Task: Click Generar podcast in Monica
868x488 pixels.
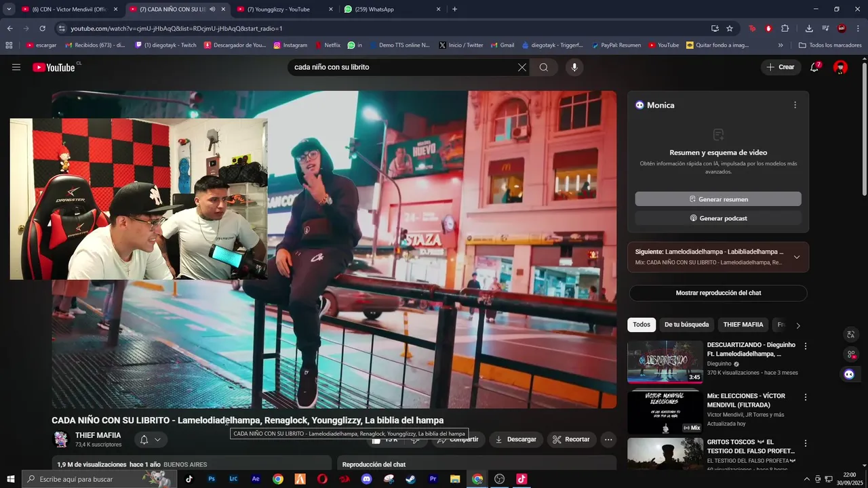Action: (x=718, y=218)
